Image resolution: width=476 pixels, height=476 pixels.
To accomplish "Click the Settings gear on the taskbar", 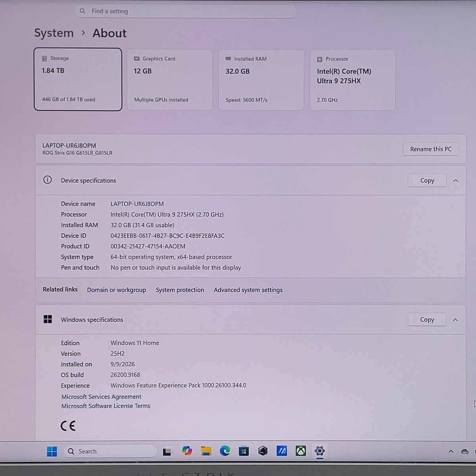I will coord(320,451).
